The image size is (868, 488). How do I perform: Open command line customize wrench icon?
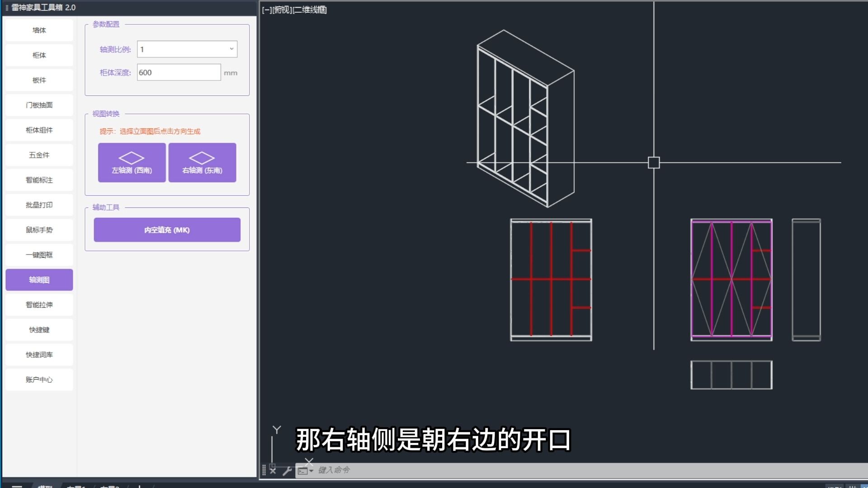click(x=287, y=471)
